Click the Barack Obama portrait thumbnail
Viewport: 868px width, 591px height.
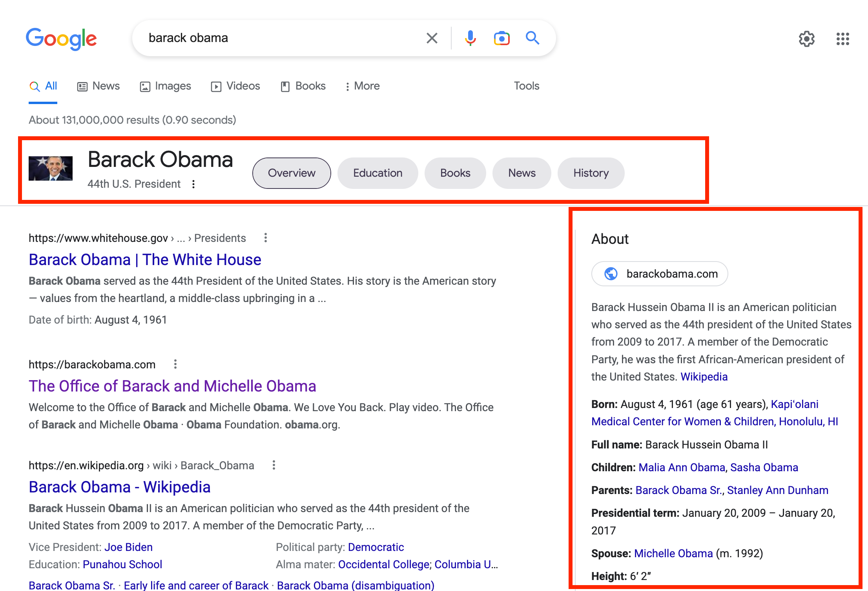[51, 168]
